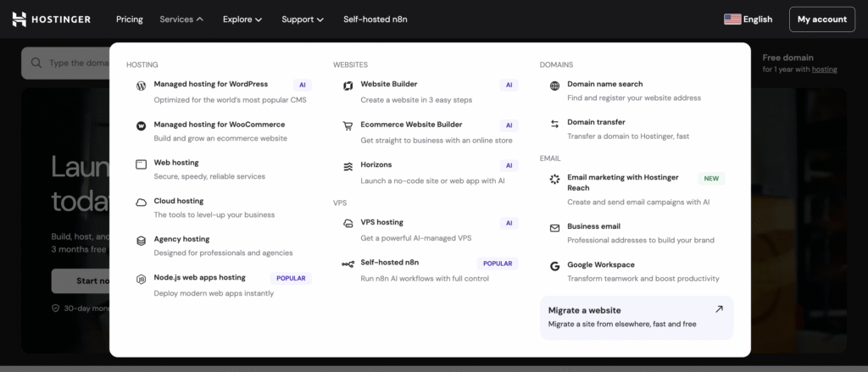The width and height of the screenshot is (868, 372).
Task: Click the WordPress icon beside Managed hosting
Action: (x=141, y=86)
